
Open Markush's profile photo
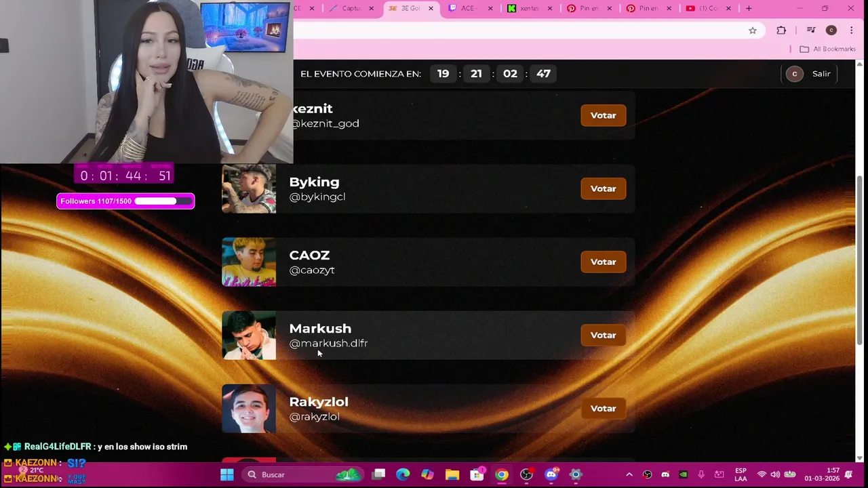(x=249, y=335)
